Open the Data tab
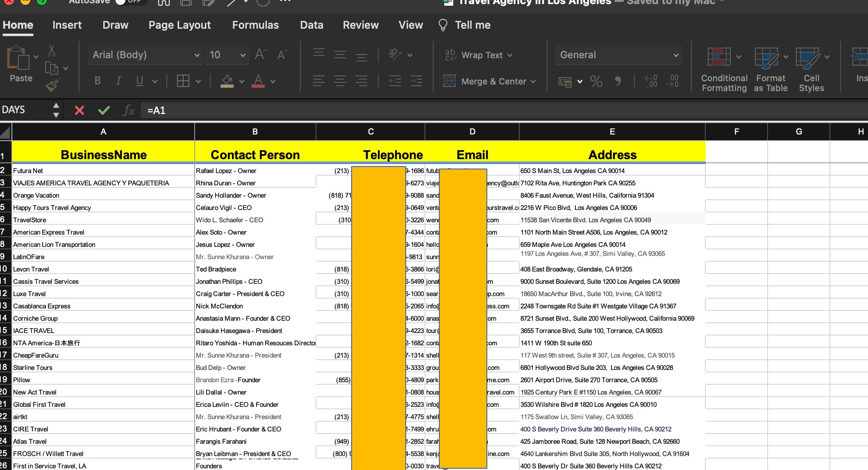 click(311, 25)
